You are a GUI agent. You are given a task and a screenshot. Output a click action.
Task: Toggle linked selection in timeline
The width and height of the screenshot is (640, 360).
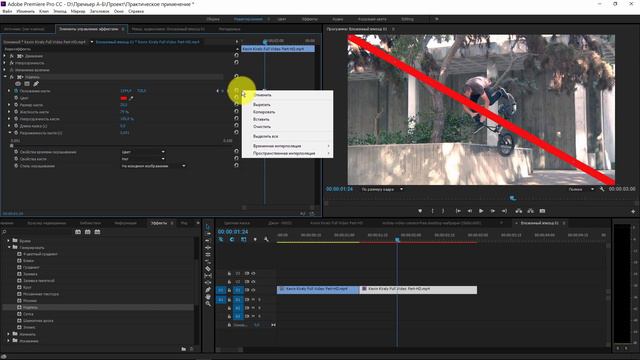coord(244,240)
